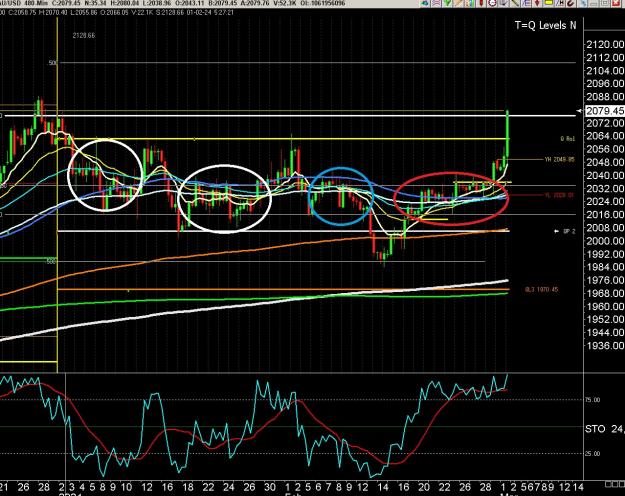
Task: Click the red YL level label
Action: tap(559, 195)
